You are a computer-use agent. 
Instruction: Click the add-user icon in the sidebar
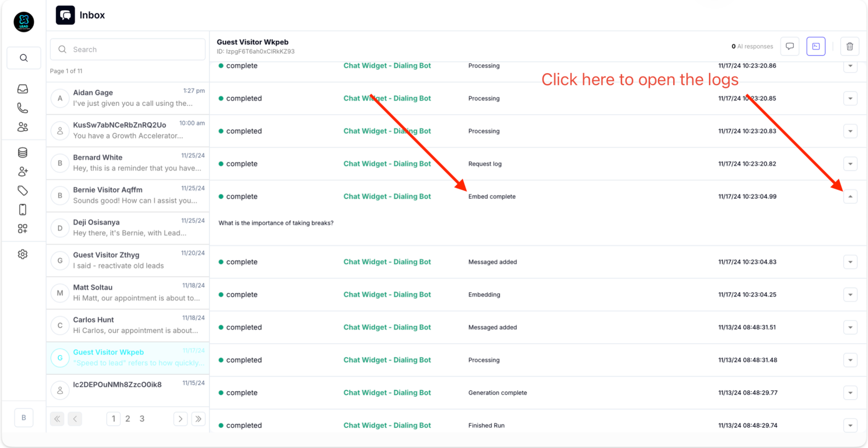(23, 172)
